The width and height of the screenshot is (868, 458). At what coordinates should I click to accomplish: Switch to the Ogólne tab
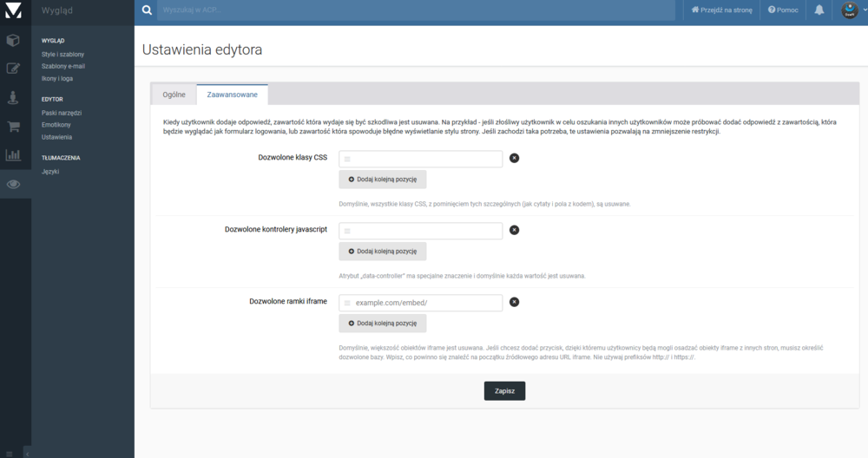[x=174, y=95]
